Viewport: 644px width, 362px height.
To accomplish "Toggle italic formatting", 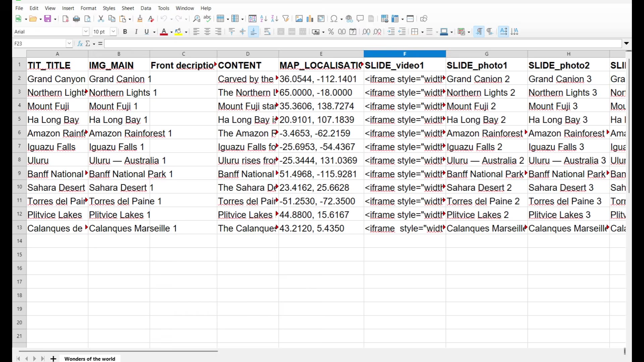I will point(136,32).
